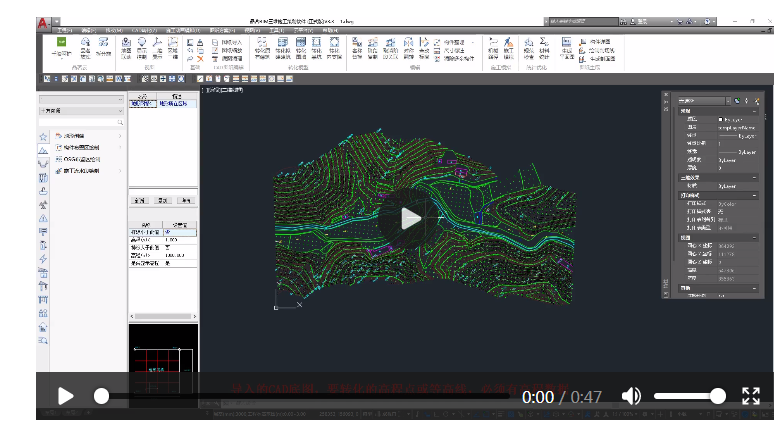Select the house icon in the left sidebar
This screenshot has height=431, width=774.
pyautogui.click(x=43, y=327)
